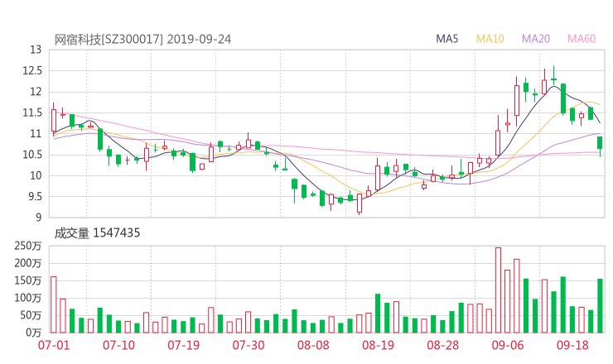
Task: Click the 250万 volume axis label
Action: tap(28, 246)
